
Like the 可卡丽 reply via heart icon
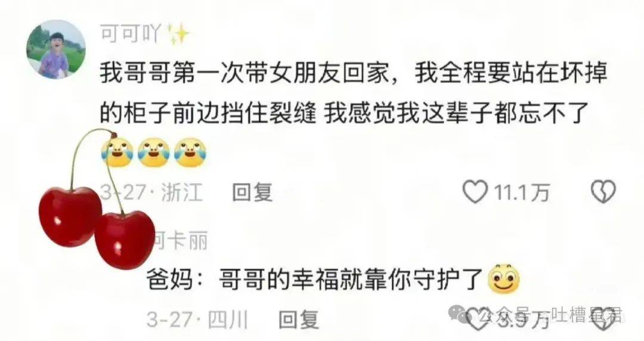pos(477,320)
